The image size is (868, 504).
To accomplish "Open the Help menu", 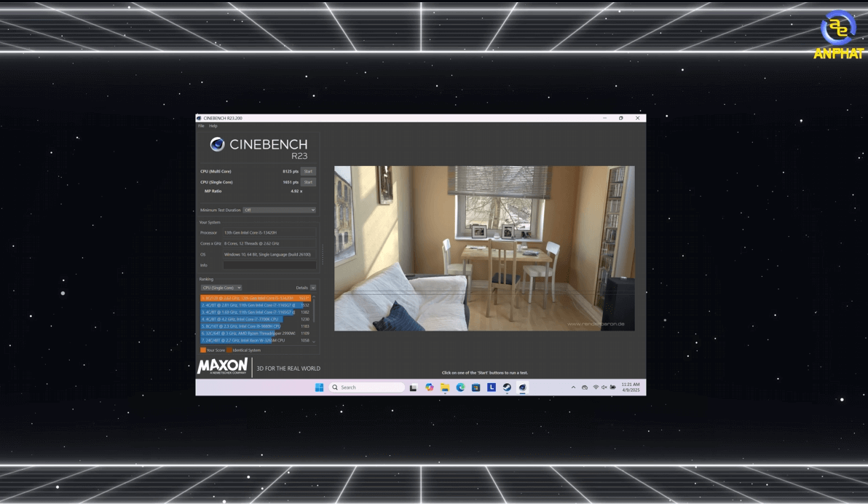I will click(213, 126).
